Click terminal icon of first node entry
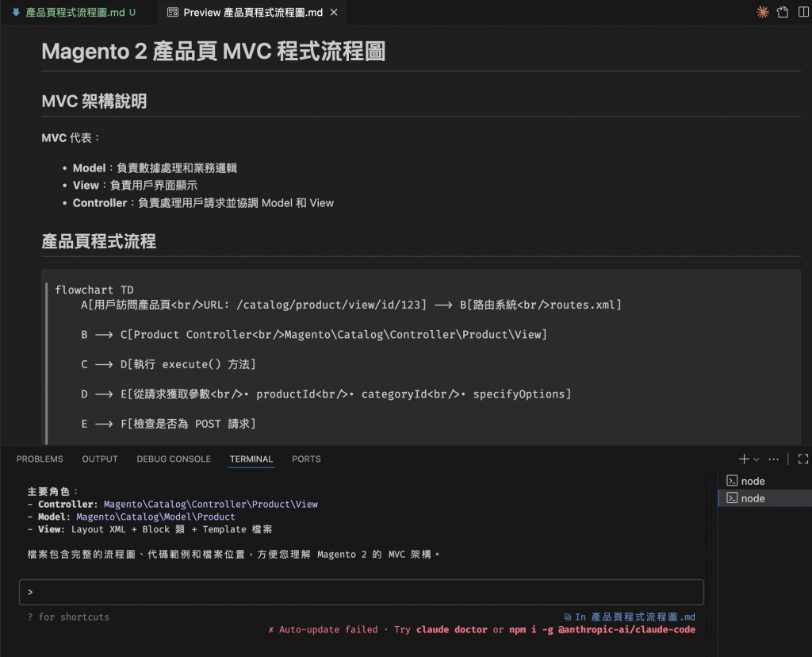The height and width of the screenshot is (657, 812). pyautogui.click(x=732, y=481)
